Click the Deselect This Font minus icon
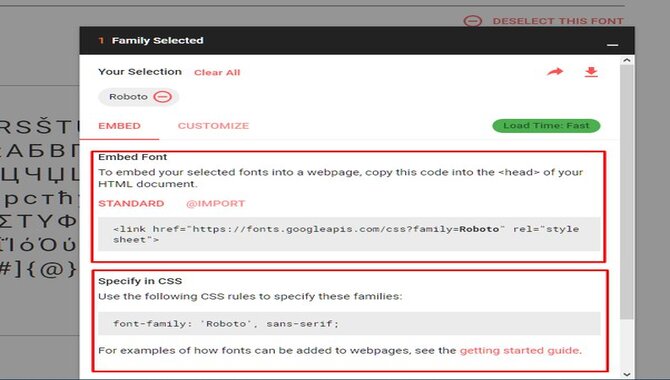 (473, 21)
